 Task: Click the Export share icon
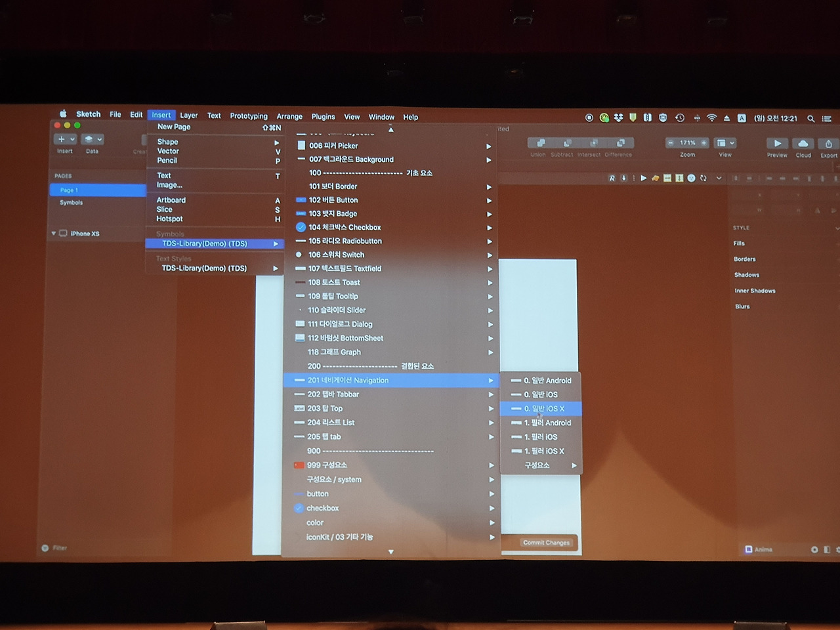[x=829, y=144]
